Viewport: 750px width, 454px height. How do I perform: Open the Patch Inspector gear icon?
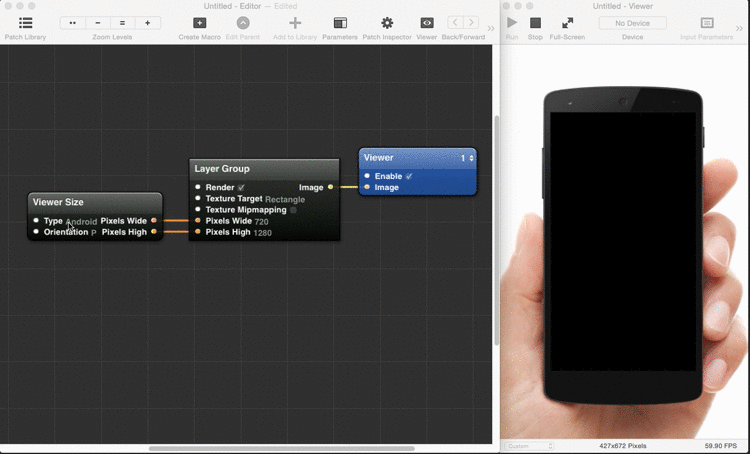[387, 23]
